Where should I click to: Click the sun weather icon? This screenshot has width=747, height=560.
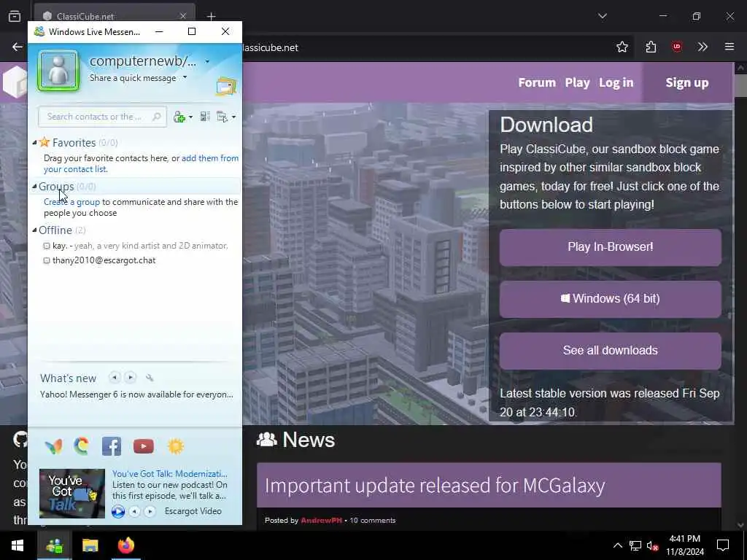pyautogui.click(x=175, y=446)
